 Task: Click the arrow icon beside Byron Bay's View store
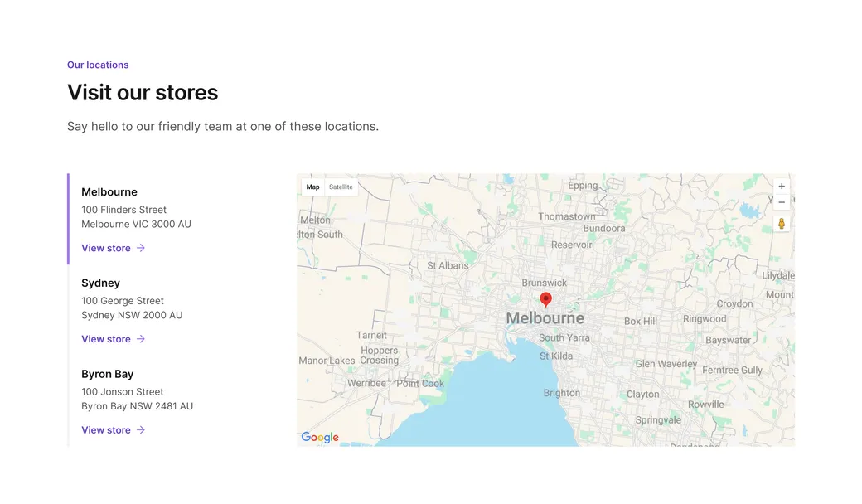[140, 430]
